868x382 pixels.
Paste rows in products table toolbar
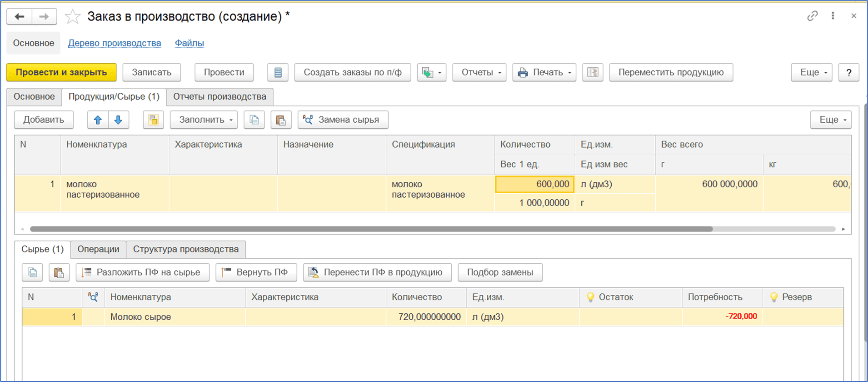[281, 120]
